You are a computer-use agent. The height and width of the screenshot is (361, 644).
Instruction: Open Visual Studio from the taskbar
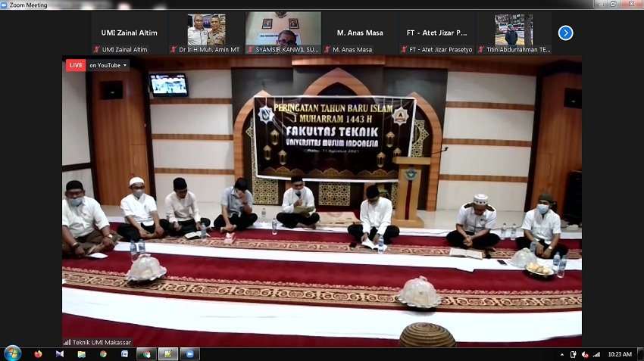[60, 354]
